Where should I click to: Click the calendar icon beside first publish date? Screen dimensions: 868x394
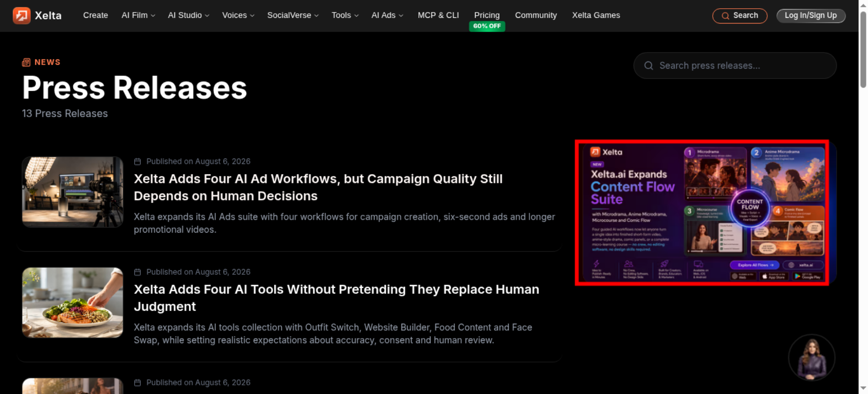pyautogui.click(x=138, y=161)
